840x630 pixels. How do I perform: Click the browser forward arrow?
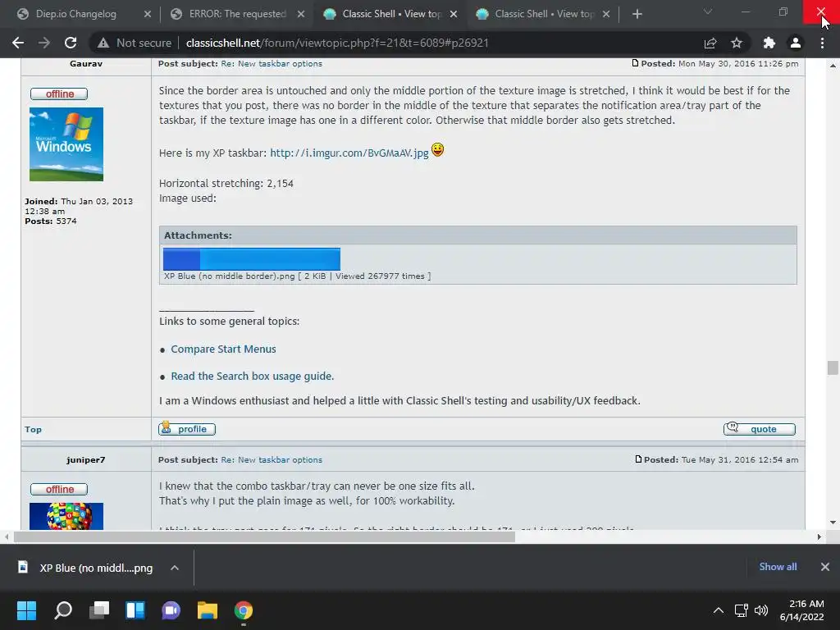[44, 43]
